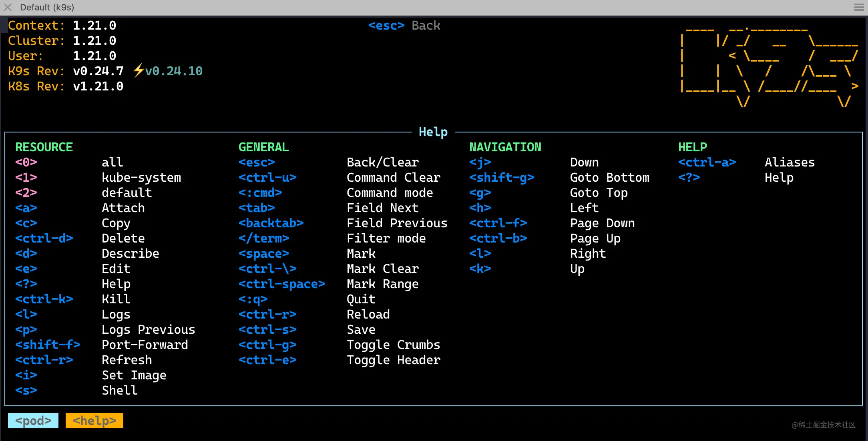Click the Goto Top action
This screenshot has height=441, width=868.
coord(599,193)
